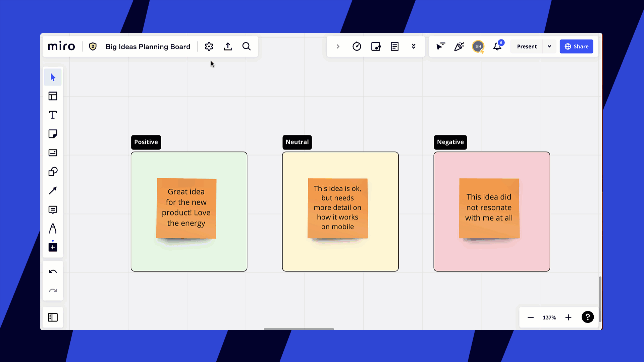This screenshot has height=362, width=644.
Task: Click the Share button
Action: tap(577, 46)
